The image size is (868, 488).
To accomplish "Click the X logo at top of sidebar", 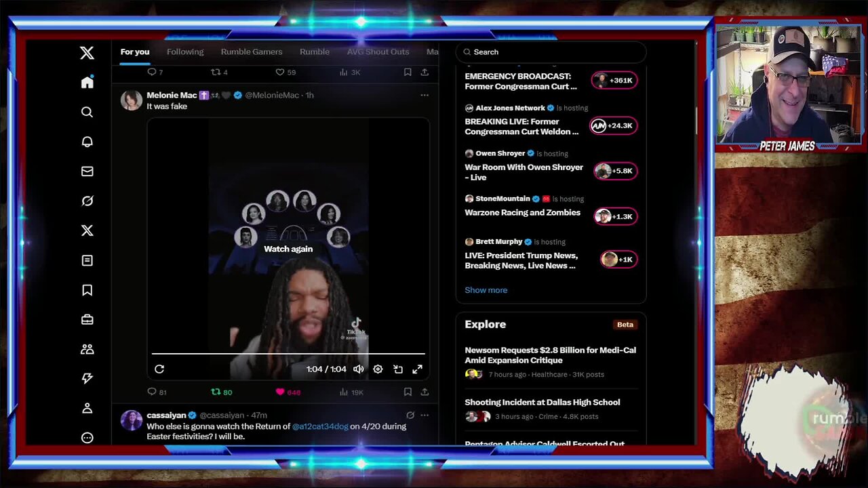I will point(87,53).
